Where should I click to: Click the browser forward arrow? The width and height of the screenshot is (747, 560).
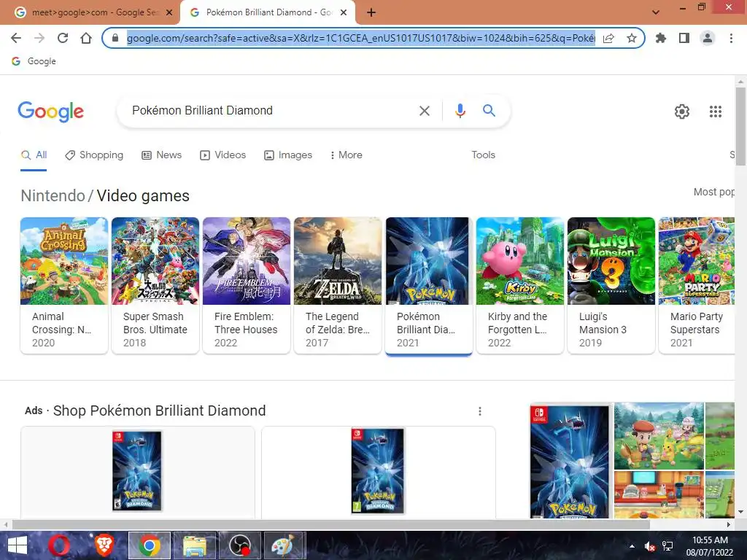click(39, 38)
